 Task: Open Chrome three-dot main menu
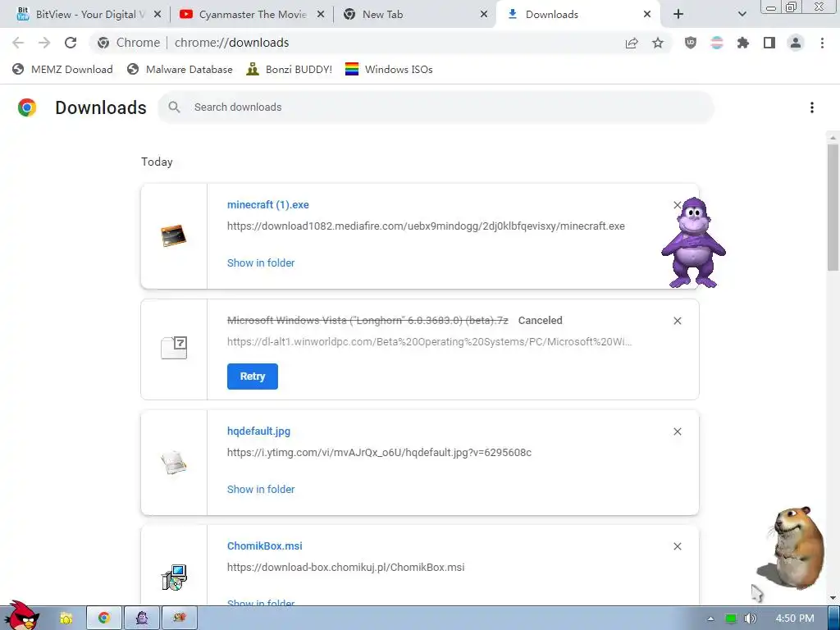(x=822, y=43)
